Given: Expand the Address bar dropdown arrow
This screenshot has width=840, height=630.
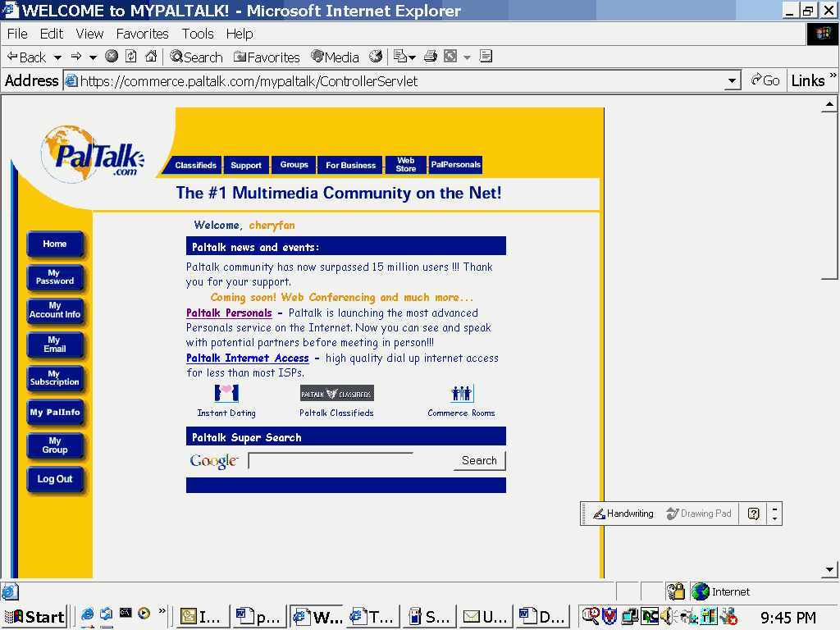Looking at the screenshot, I should 732,81.
